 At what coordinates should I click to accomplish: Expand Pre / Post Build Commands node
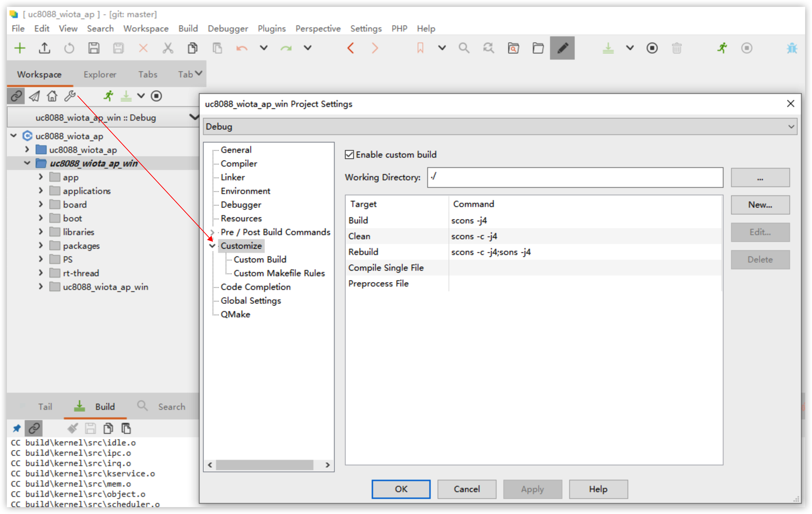[x=212, y=232]
